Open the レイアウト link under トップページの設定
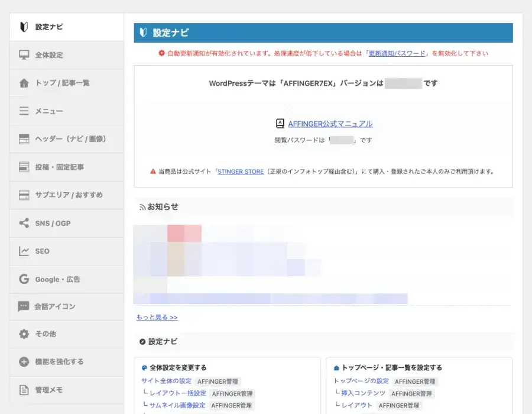 click(x=356, y=405)
